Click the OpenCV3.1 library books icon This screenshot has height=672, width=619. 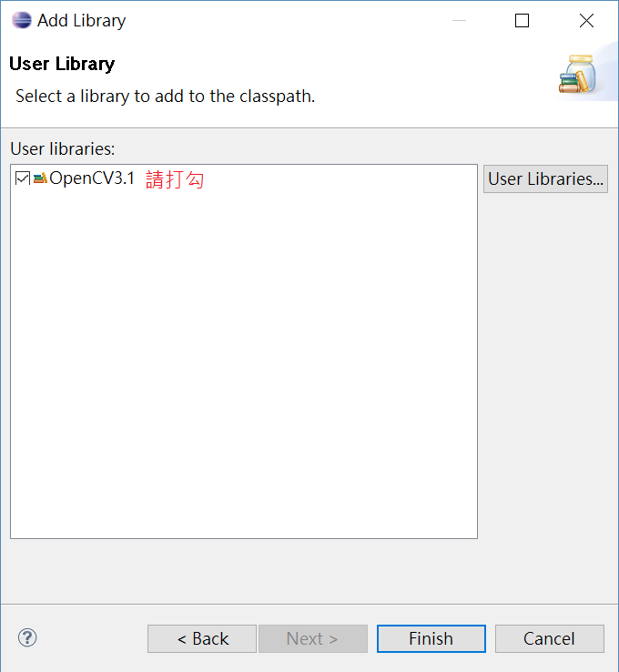[x=40, y=178]
